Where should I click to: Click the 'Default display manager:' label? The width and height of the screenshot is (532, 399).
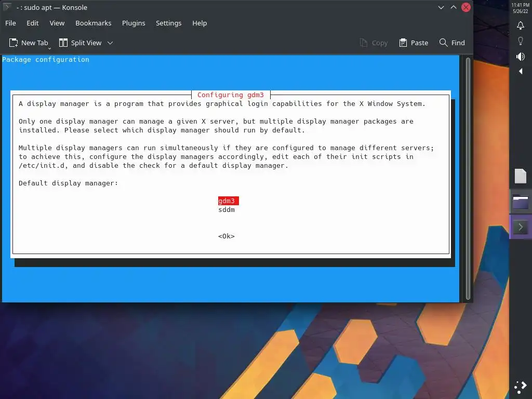68,183
